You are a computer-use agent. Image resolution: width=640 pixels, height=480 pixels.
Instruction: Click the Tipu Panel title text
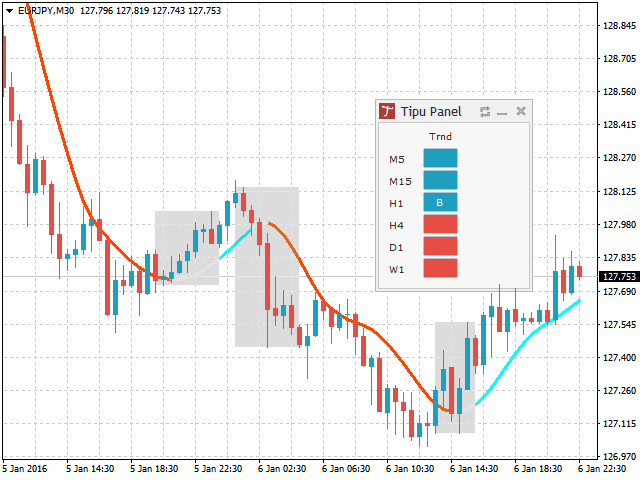(x=431, y=111)
